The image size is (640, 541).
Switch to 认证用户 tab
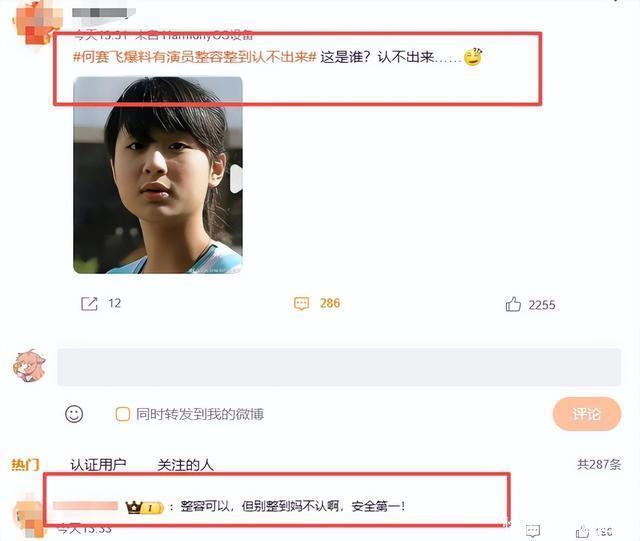[x=98, y=465]
